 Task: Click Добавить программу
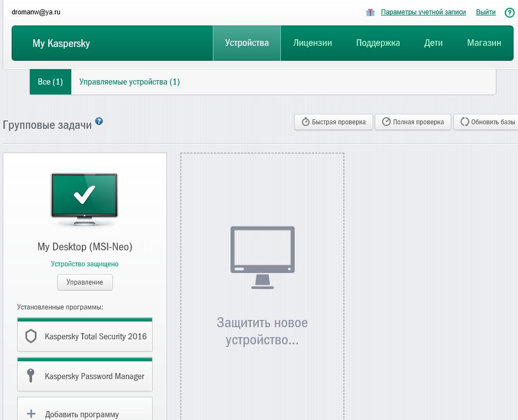(x=85, y=409)
